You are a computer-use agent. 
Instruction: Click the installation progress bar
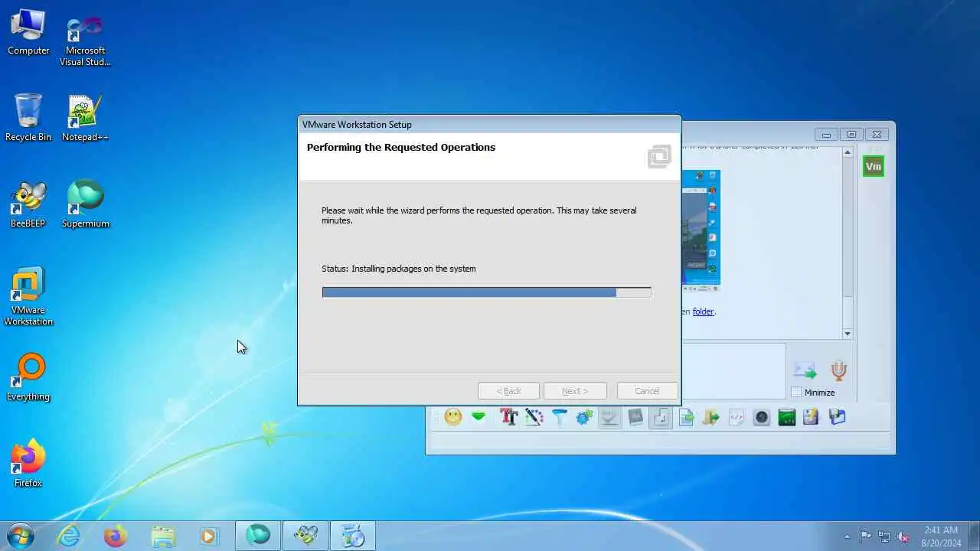pyautogui.click(x=486, y=292)
